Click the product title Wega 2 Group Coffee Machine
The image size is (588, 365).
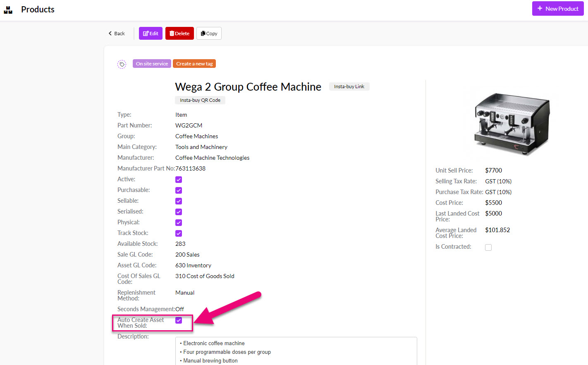248,87
